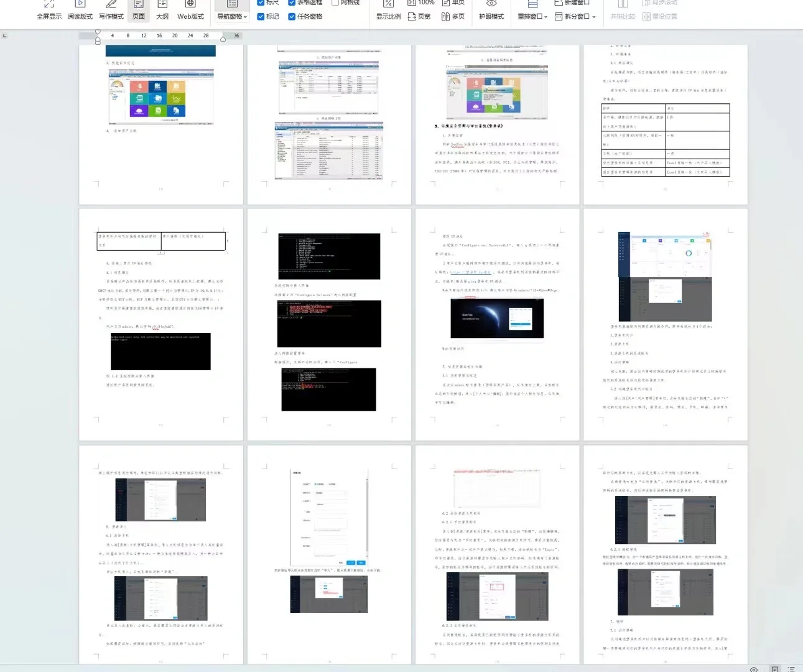Click the page view icon in status bar

(774, 669)
